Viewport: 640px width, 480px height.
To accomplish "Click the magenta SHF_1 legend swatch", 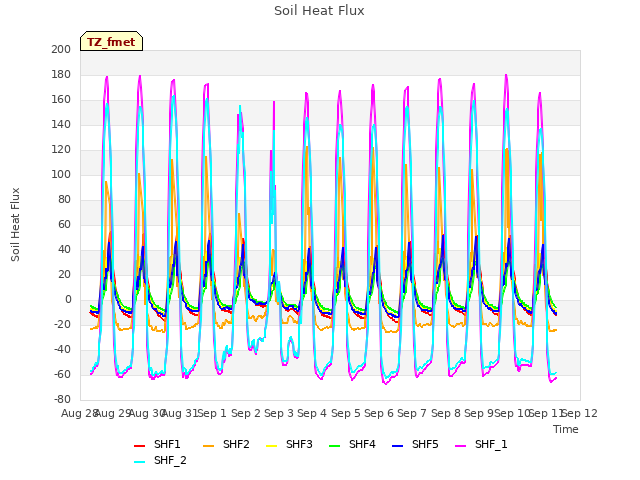I will point(460,446).
